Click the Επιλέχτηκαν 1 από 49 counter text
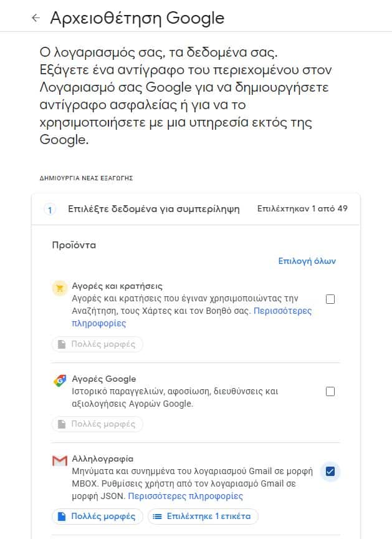Screen dimensions: 392x539 [x=302, y=208]
